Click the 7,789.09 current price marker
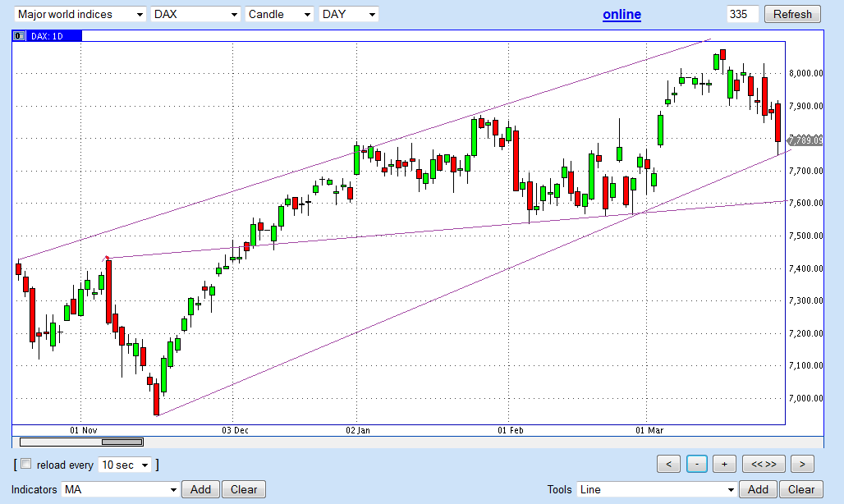The height and width of the screenshot is (504, 844). [x=805, y=140]
